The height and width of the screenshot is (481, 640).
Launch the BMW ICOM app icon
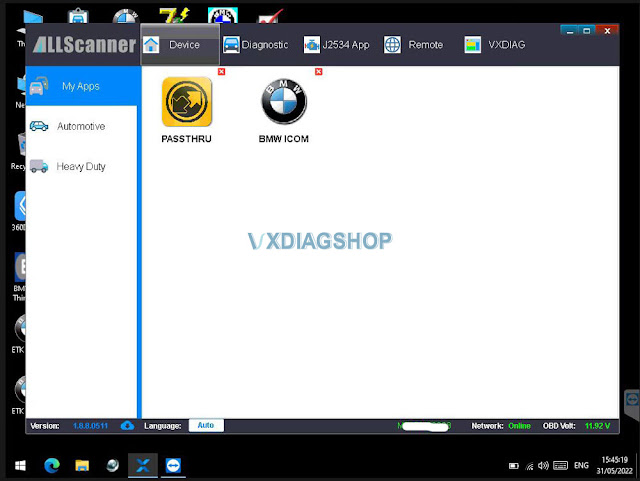click(284, 102)
